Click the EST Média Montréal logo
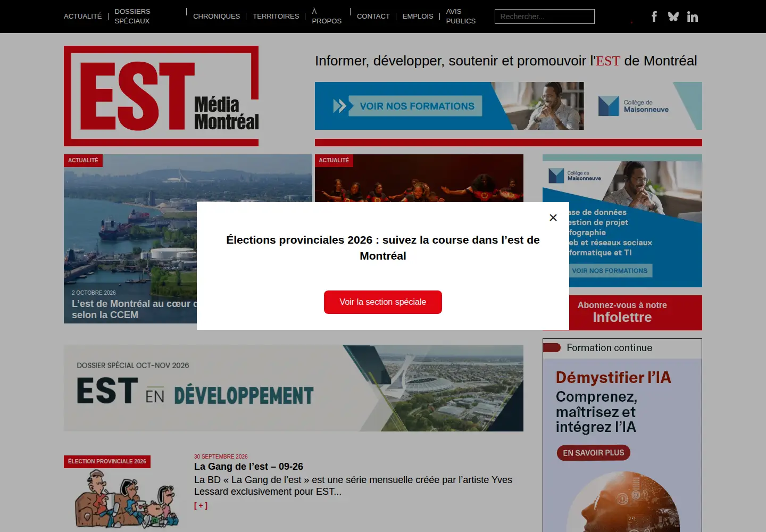This screenshot has height=532, width=766. click(161, 96)
